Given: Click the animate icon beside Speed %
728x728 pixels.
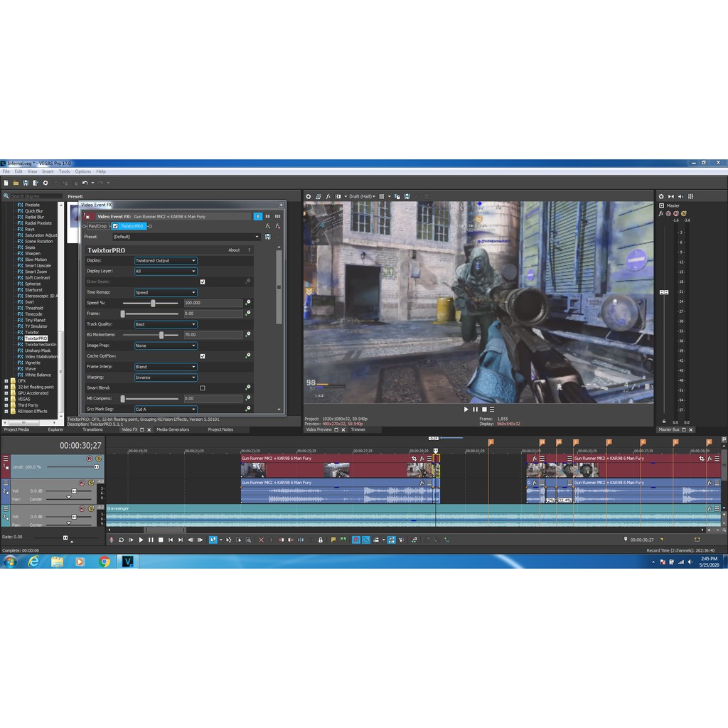Looking at the screenshot, I should pos(248,303).
